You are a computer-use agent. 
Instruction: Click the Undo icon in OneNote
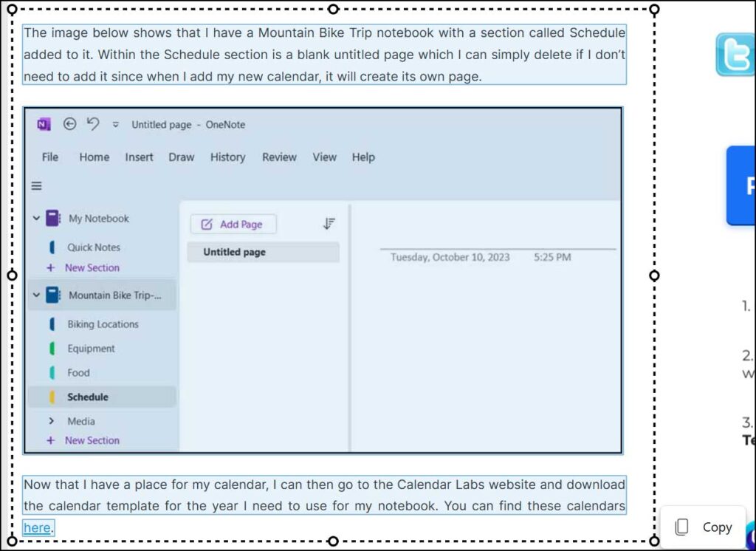coord(92,124)
